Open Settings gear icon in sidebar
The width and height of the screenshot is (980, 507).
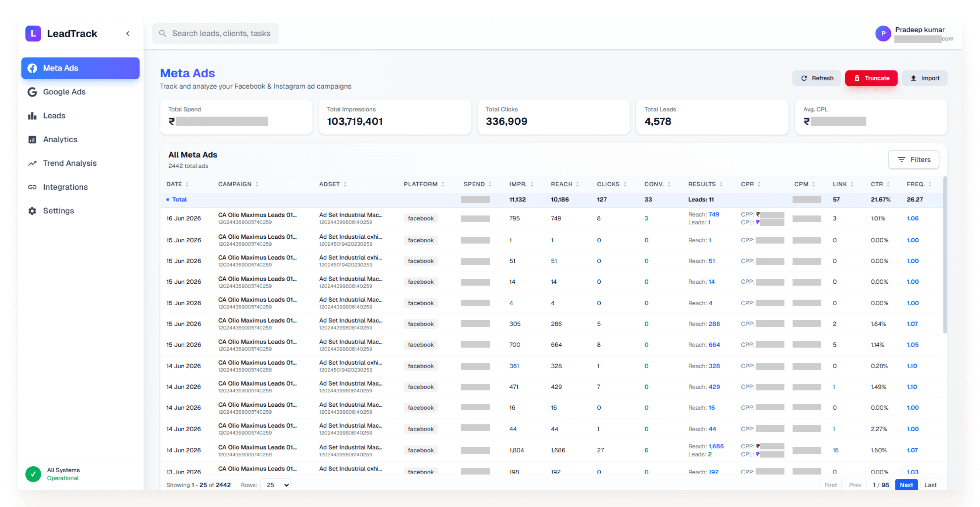pyautogui.click(x=32, y=211)
